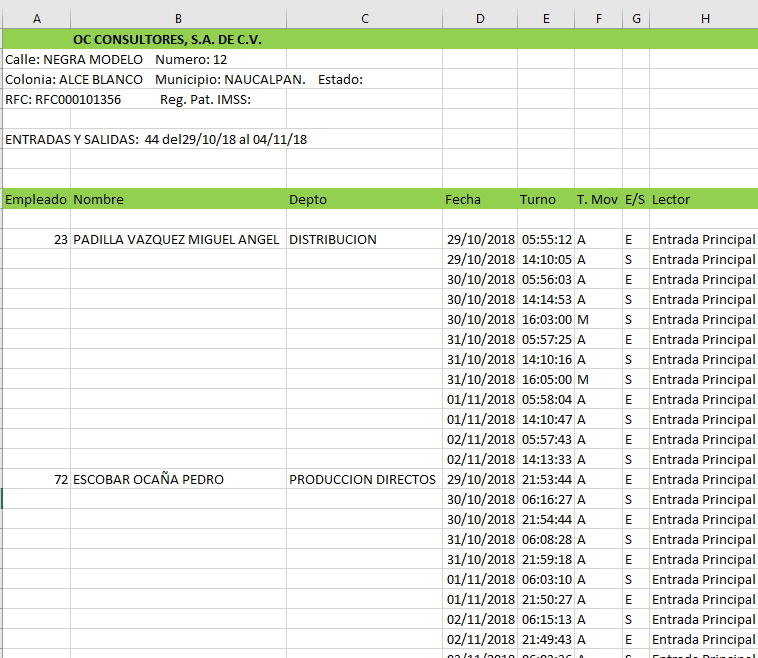Click the DISTRIBUCION department cell

coord(333,239)
